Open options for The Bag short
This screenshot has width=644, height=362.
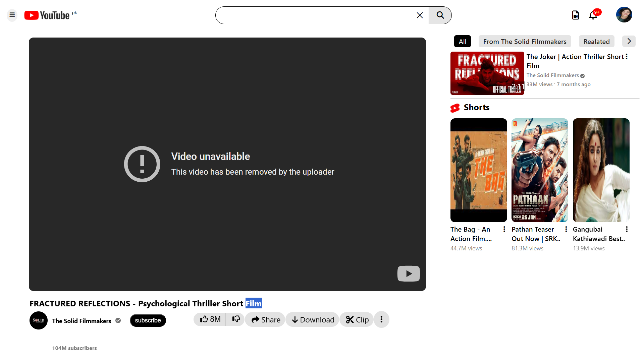(x=504, y=229)
